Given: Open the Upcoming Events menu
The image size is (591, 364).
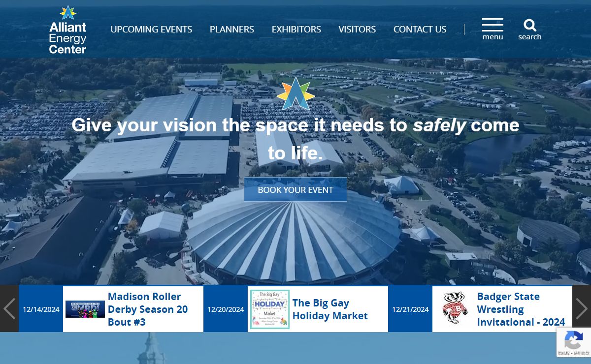Looking at the screenshot, I should (151, 30).
